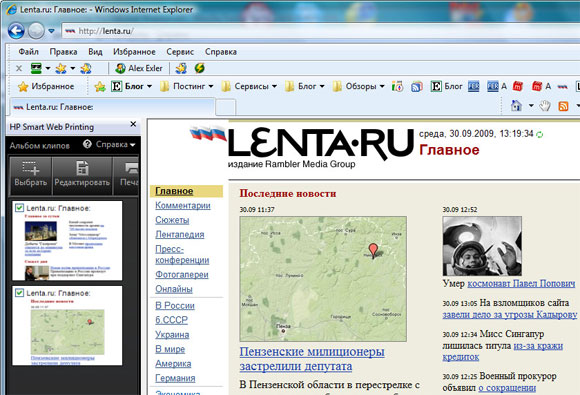
Task: Click the Home icon in command bar
Action: click(516, 106)
